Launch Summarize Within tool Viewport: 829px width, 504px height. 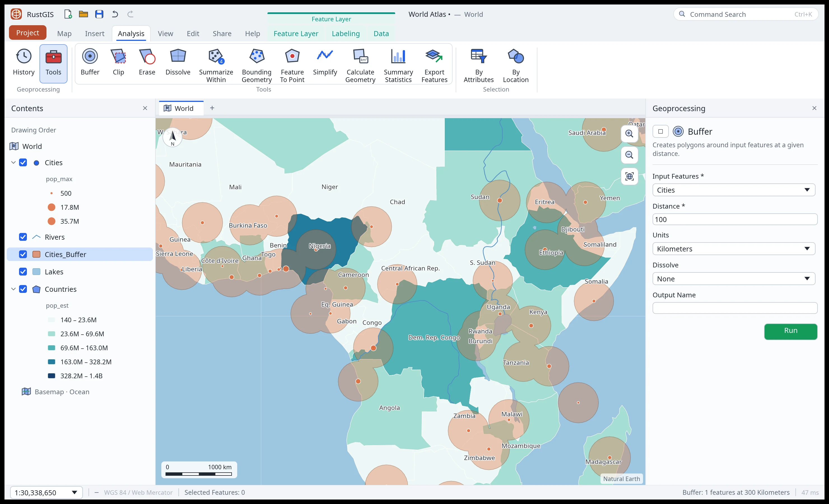click(x=216, y=65)
